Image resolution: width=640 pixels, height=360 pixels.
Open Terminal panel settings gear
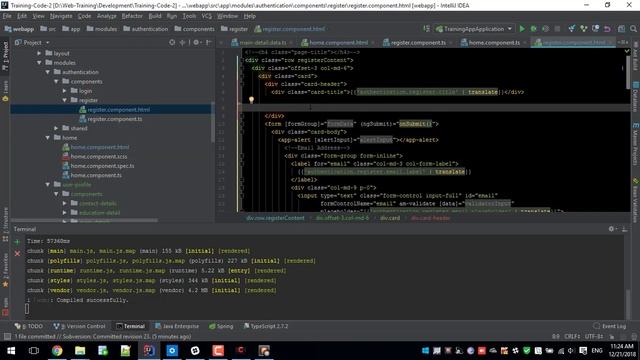pos(612,229)
